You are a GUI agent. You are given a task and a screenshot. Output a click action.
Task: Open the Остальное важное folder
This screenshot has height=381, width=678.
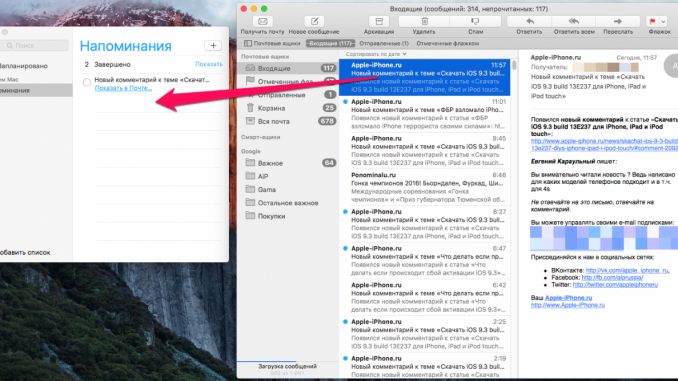point(288,203)
